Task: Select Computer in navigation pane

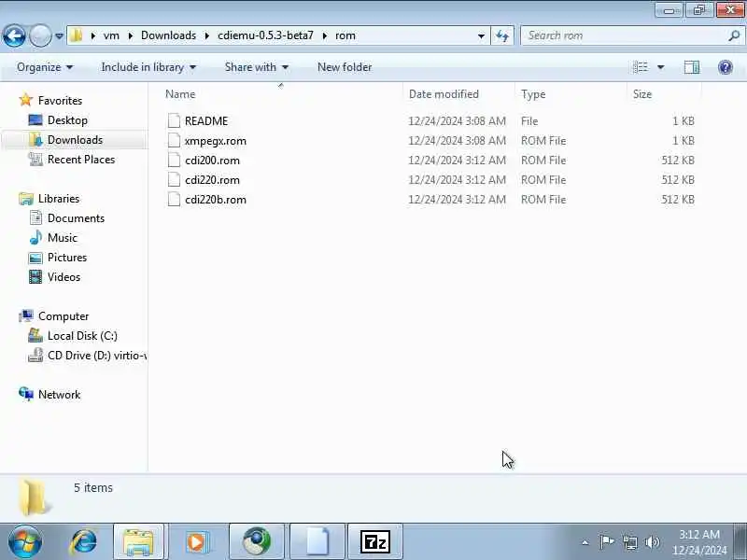Action: [63, 315]
